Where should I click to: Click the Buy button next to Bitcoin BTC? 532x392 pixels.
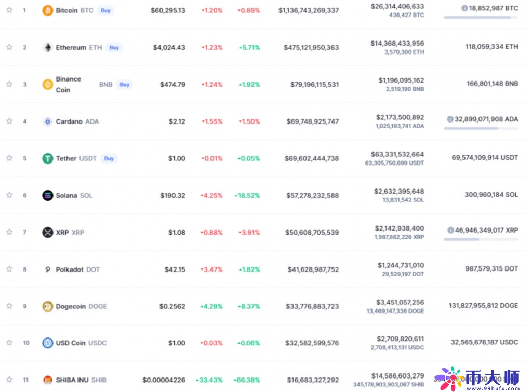point(105,10)
